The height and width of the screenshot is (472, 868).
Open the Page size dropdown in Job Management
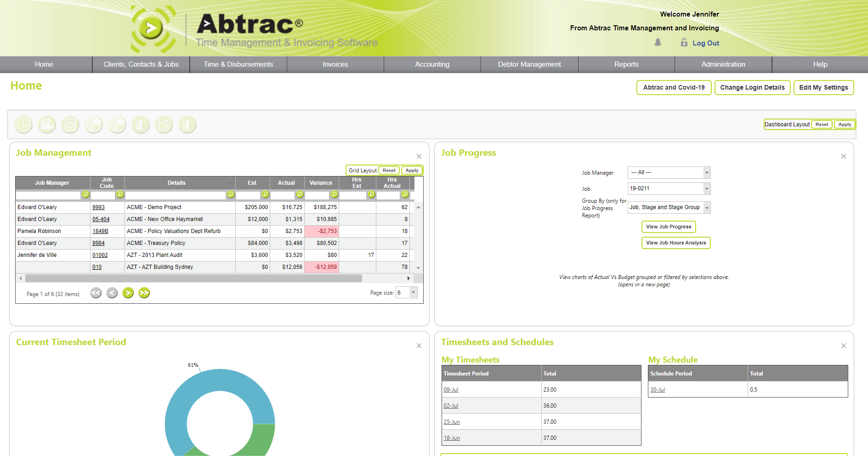coord(412,292)
